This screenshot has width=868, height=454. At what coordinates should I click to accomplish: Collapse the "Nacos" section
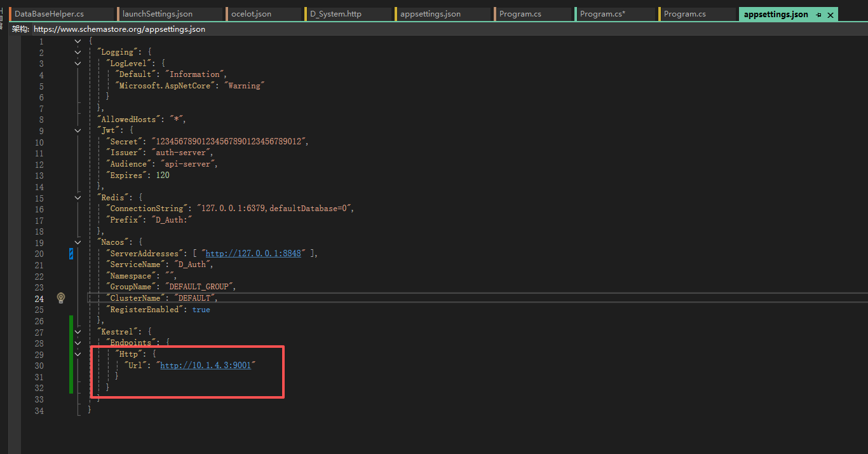[78, 242]
